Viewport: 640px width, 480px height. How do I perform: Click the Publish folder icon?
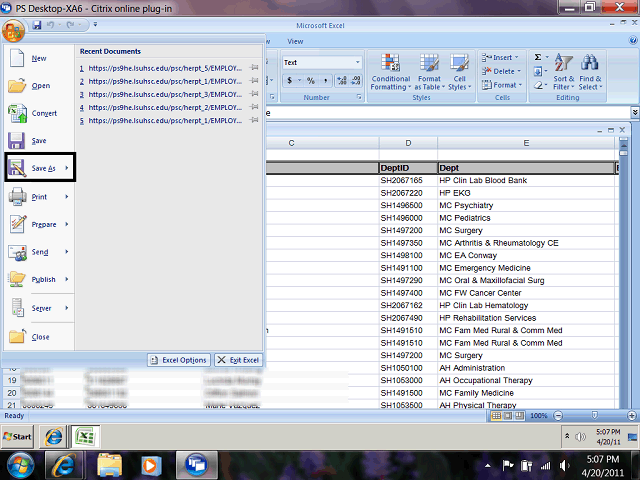tap(18, 279)
